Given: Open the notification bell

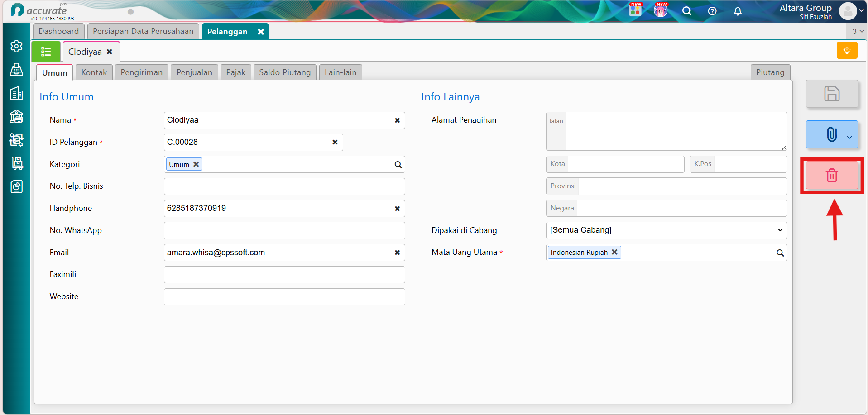Looking at the screenshot, I should coord(738,11).
